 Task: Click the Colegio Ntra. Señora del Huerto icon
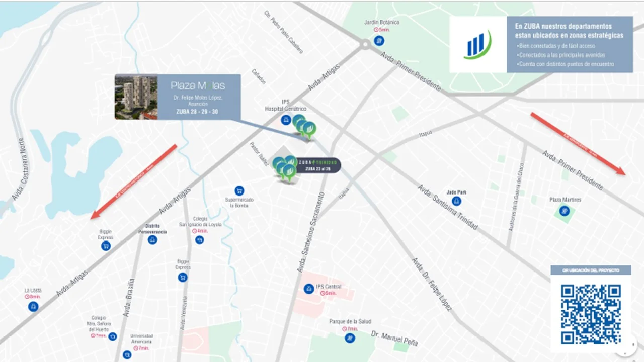(x=113, y=336)
